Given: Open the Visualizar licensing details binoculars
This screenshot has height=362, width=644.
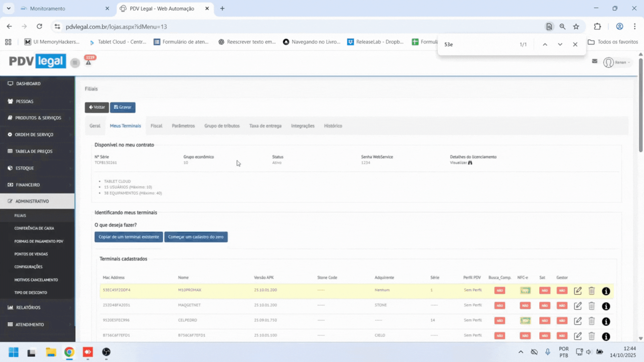Looking at the screenshot, I should point(470,163).
